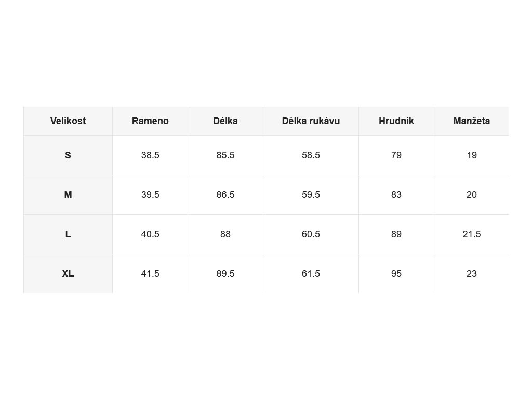532x399 pixels.
Task: Click the Délka column header
Action: pos(225,121)
